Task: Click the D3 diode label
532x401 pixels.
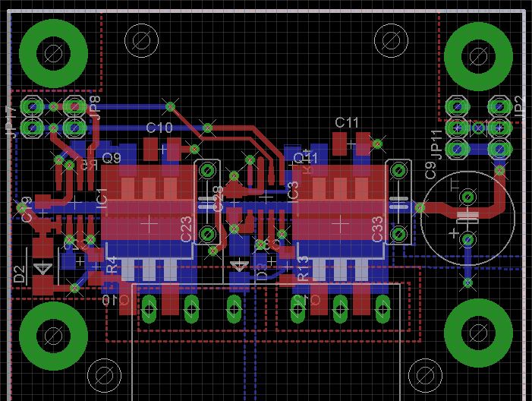Action: tap(262, 271)
